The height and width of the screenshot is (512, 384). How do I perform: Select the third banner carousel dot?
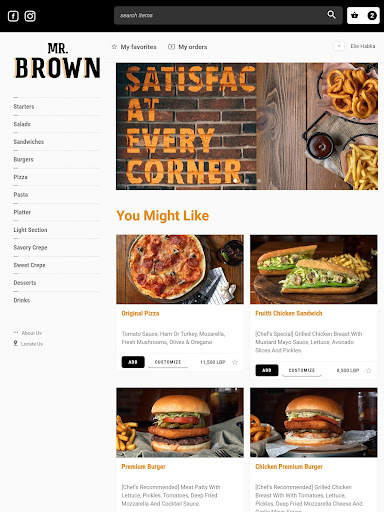(x=259, y=181)
